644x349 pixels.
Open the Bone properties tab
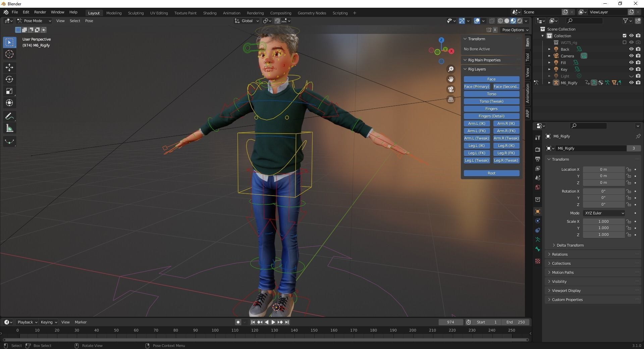click(538, 249)
